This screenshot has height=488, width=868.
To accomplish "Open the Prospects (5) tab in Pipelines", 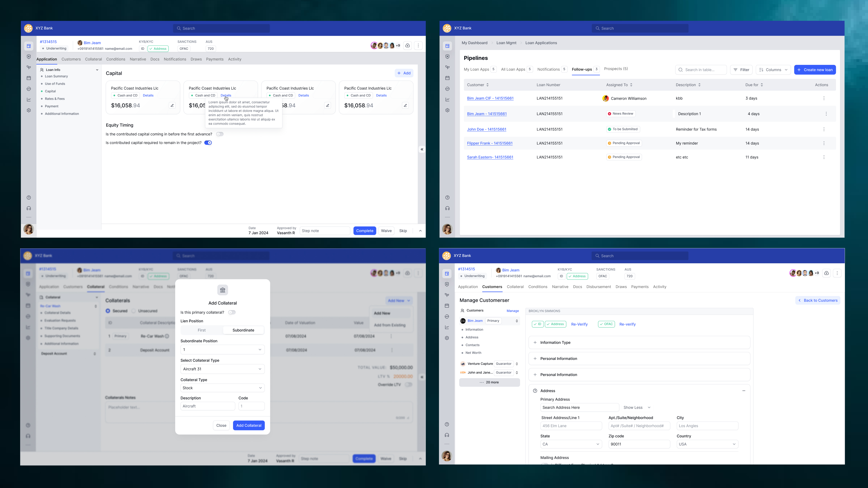I will [x=616, y=69].
